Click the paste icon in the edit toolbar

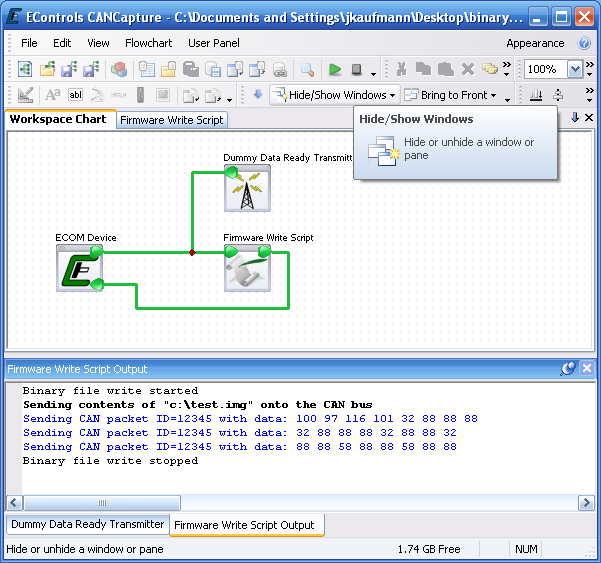445,69
